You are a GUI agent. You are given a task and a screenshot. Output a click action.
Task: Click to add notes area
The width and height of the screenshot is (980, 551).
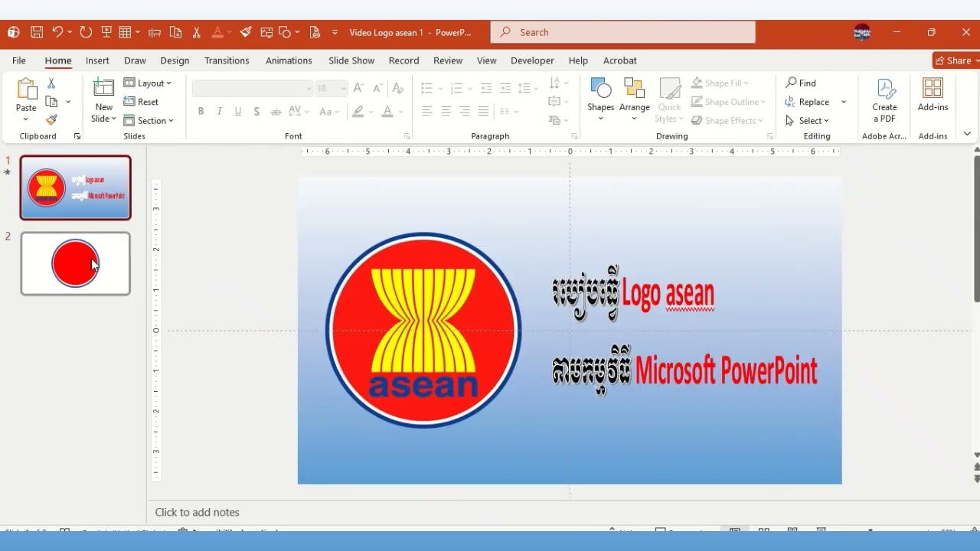click(197, 512)
